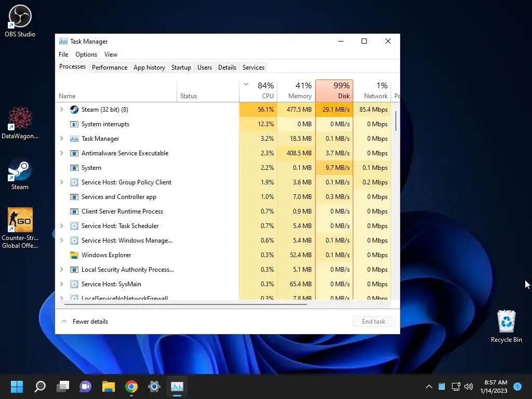Open the clock showing 8:57 AM
Image resolution: width=532 pixels, height=399 pixels.
tap(494, 387)
